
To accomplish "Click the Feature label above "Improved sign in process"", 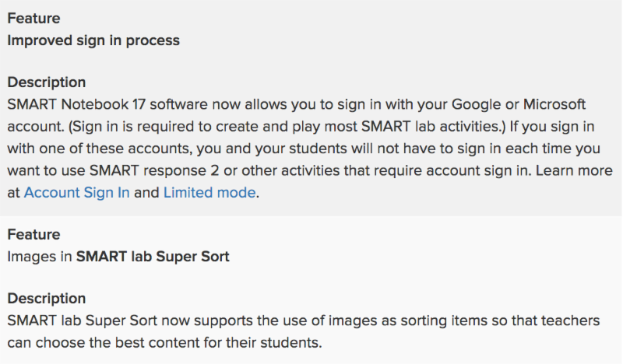I will pos(33,18).
